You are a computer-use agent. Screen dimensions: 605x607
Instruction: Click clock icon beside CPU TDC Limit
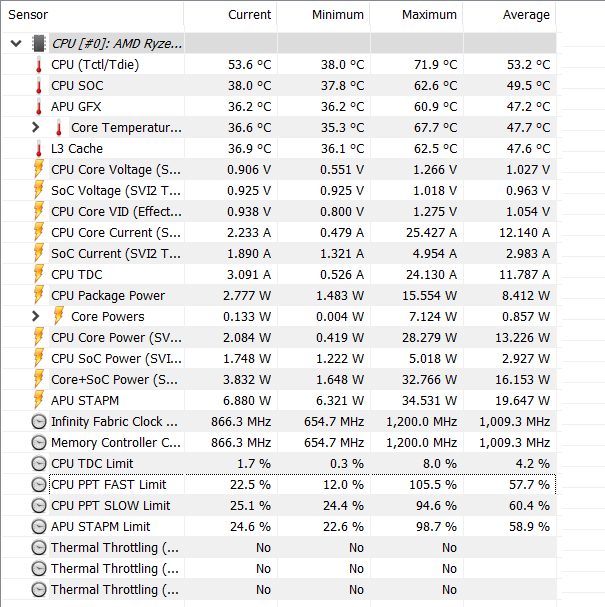point(39,463)
